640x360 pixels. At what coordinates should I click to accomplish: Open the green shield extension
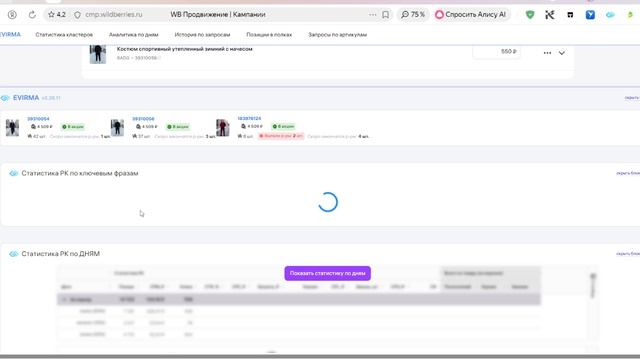tap(530, 15)
